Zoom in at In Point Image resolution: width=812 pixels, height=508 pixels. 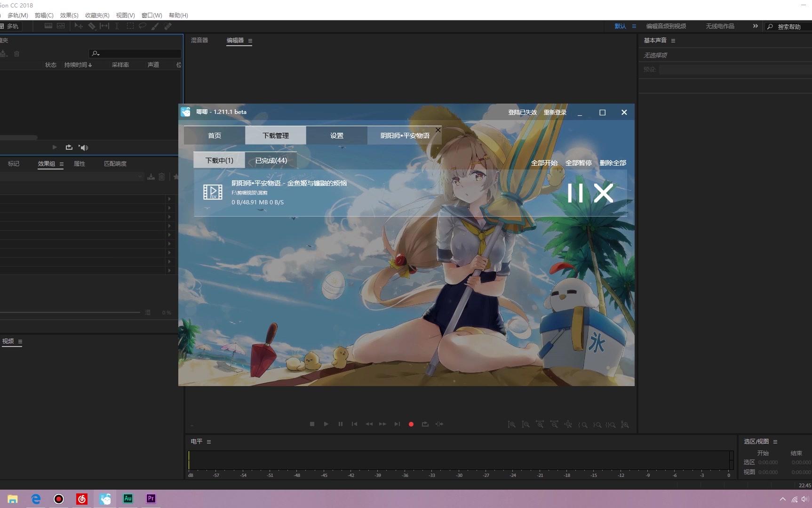pyautogui.click(x=582, y=425)
